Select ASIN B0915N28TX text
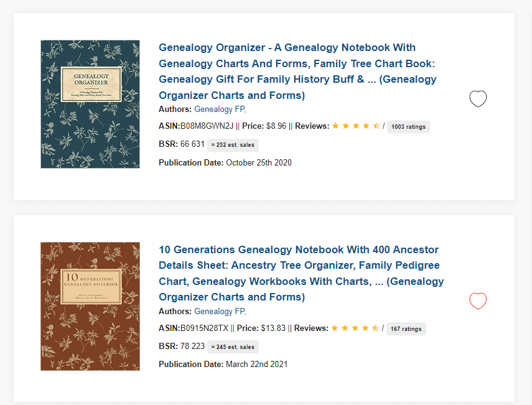This screenshot has height=405, width=532. pyautogui.click(x=204, y=328)
